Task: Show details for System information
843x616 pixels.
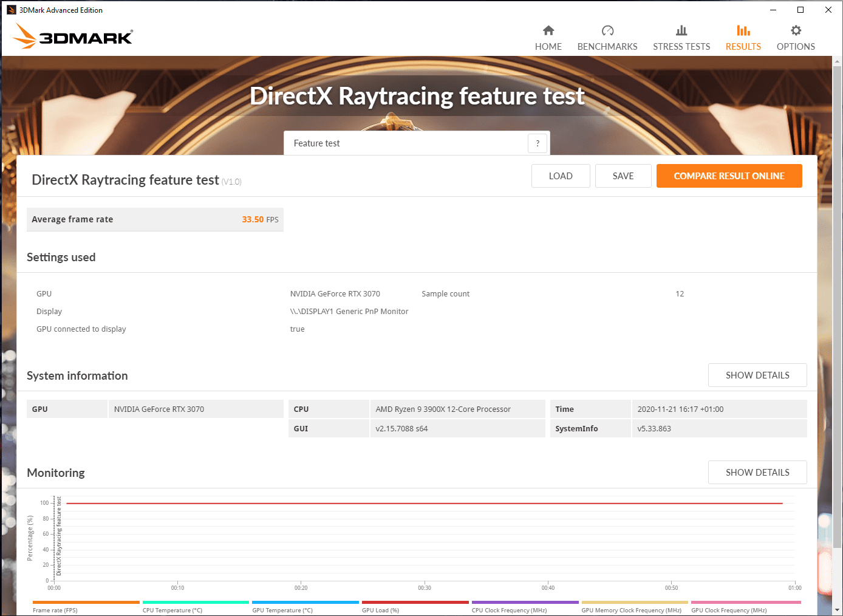Action: pyautogui.click(x=757, y=375)
